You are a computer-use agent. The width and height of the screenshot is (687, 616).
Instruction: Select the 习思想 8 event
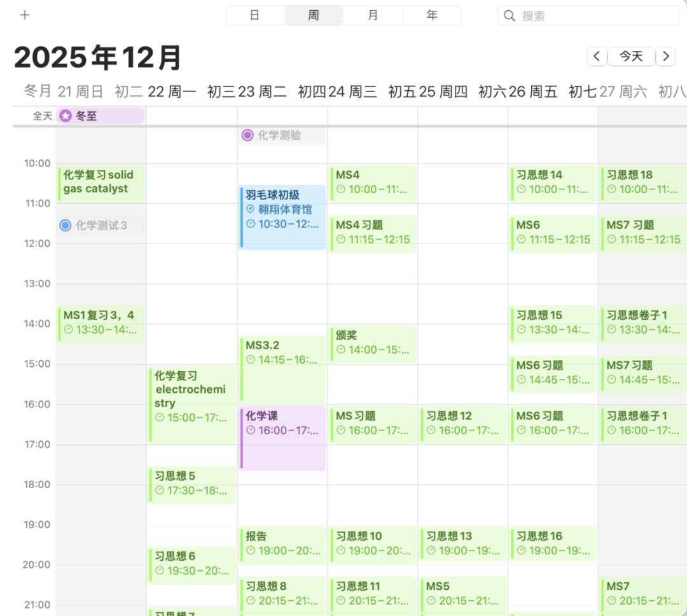(x=282, y=594)
